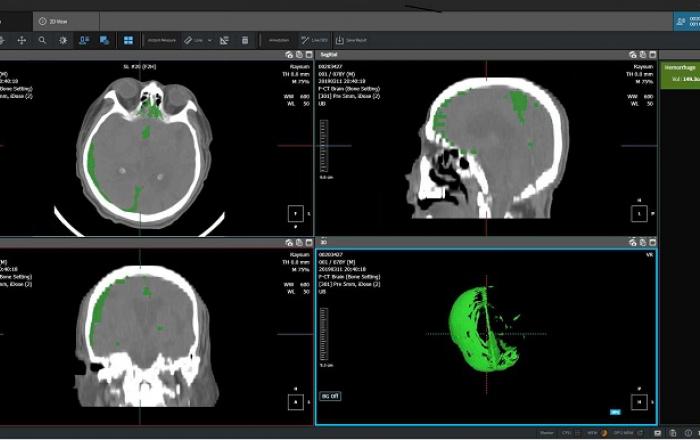The image size is (700, 440).
Task: Switch to the 2D View tab
Action: point(55,20)
